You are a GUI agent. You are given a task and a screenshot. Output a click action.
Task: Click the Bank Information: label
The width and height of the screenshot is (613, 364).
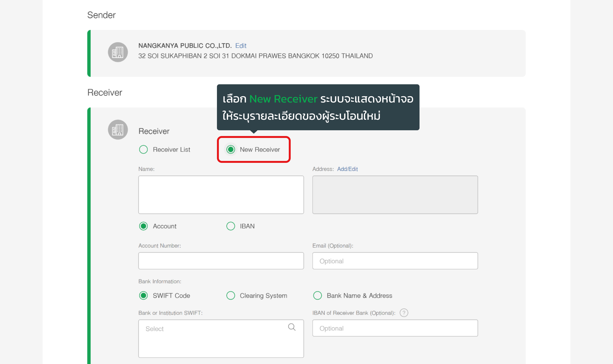[160, 281]
